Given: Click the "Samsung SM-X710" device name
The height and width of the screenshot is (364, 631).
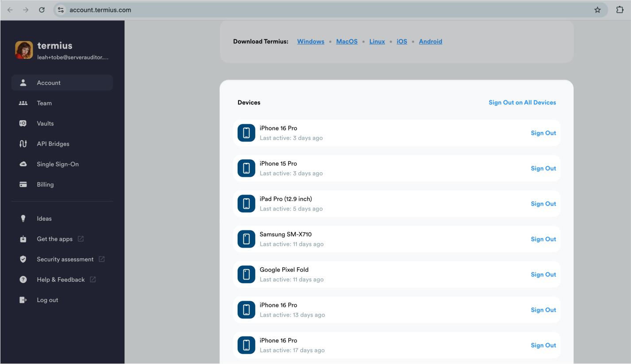Looking at the screenshot, I should [286, 234].
